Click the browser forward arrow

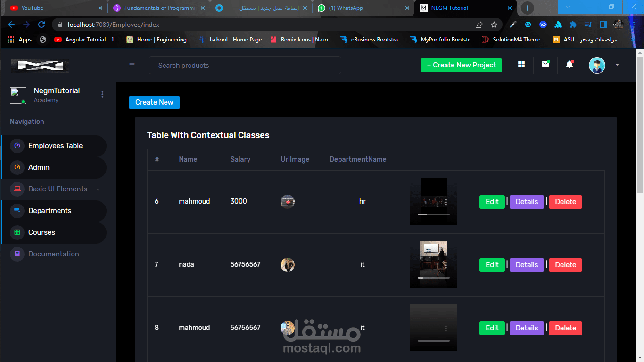click(26, 25)
